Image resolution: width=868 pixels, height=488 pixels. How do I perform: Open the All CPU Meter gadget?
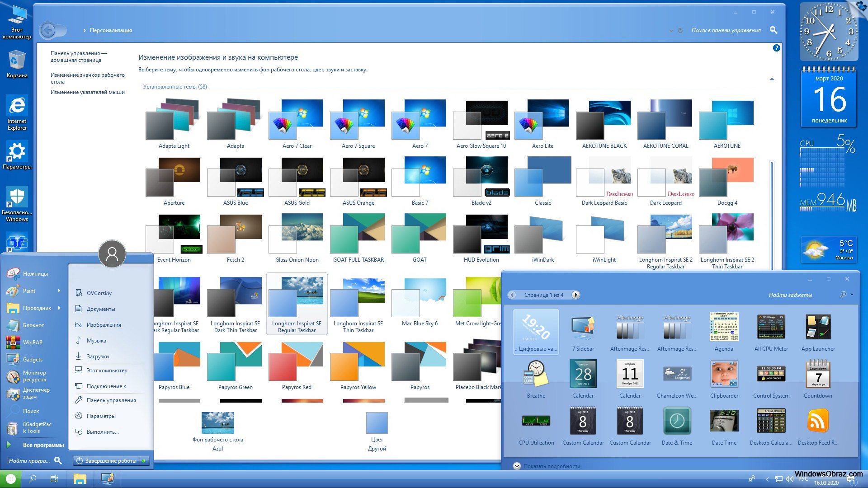point(771,328)
